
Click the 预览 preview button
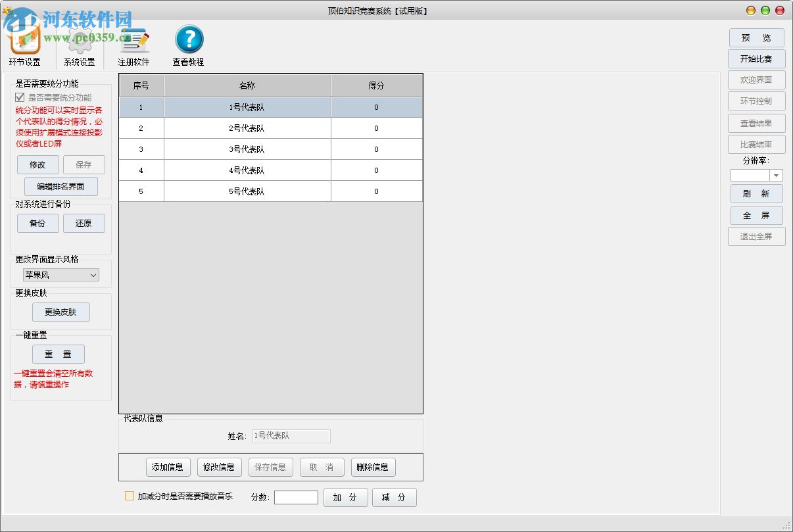click(756, 37)
